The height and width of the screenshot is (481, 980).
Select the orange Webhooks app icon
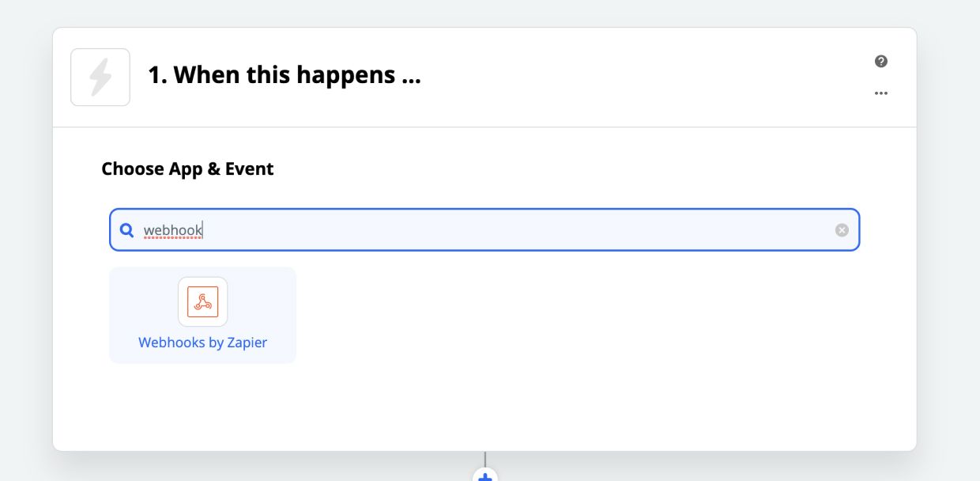pyautogui.click(x=203, y=302)
